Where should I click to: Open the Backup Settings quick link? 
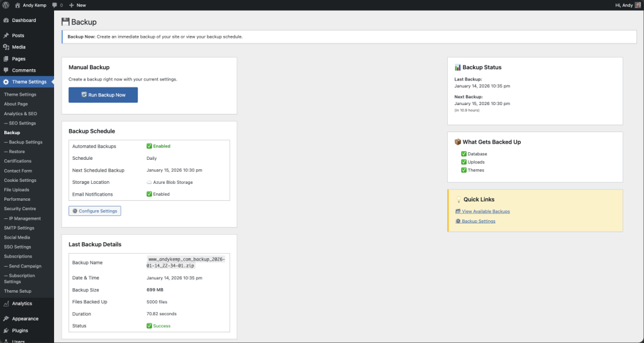tap(478, 221)
